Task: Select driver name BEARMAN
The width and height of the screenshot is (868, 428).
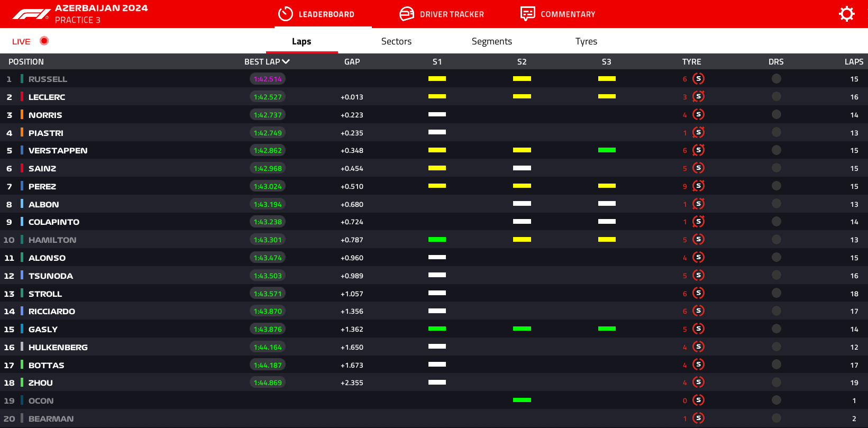Action: 51,419
